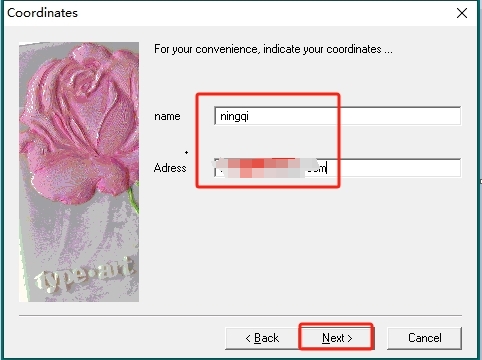Click the separator line above the buttons

tap(240, 315)
